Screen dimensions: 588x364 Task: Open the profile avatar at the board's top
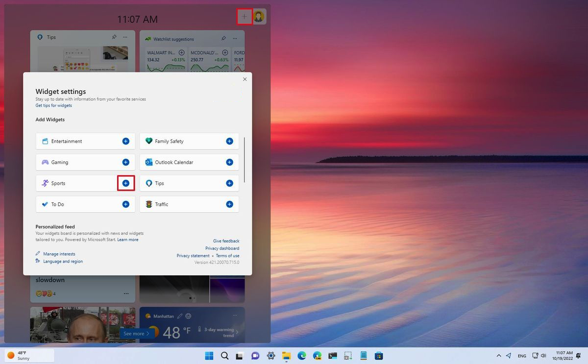[259, 17]
